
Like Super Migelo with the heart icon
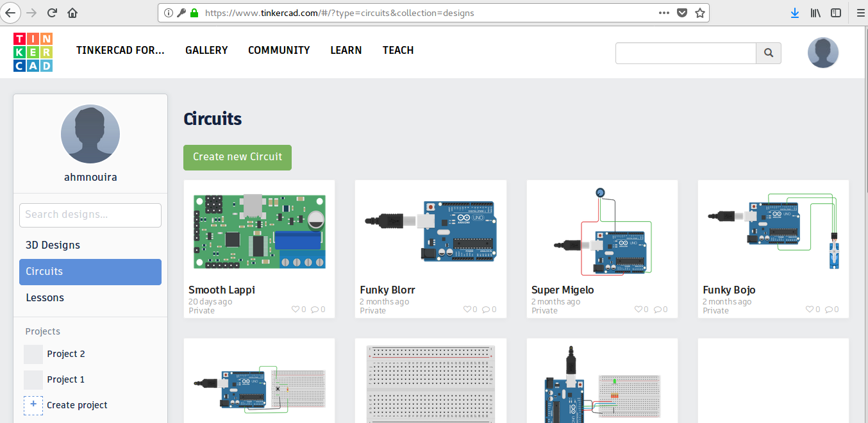pos(638,310)
